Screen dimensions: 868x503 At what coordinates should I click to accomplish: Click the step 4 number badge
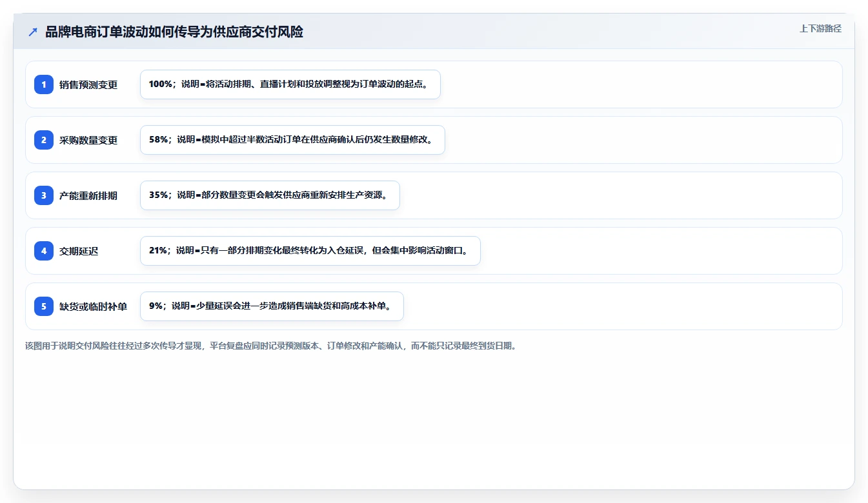click(x=44, y=251)
